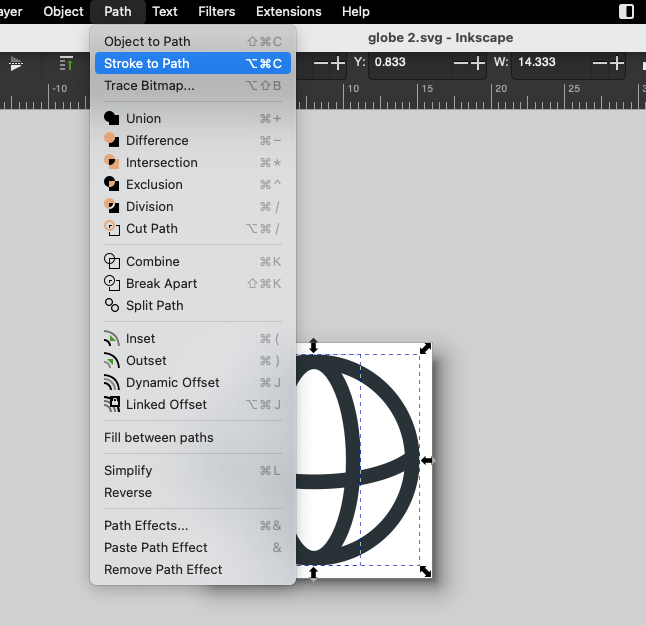646x626 pixels.
Task: Click the Path menu in menu bar
Action: click(118, 12)
